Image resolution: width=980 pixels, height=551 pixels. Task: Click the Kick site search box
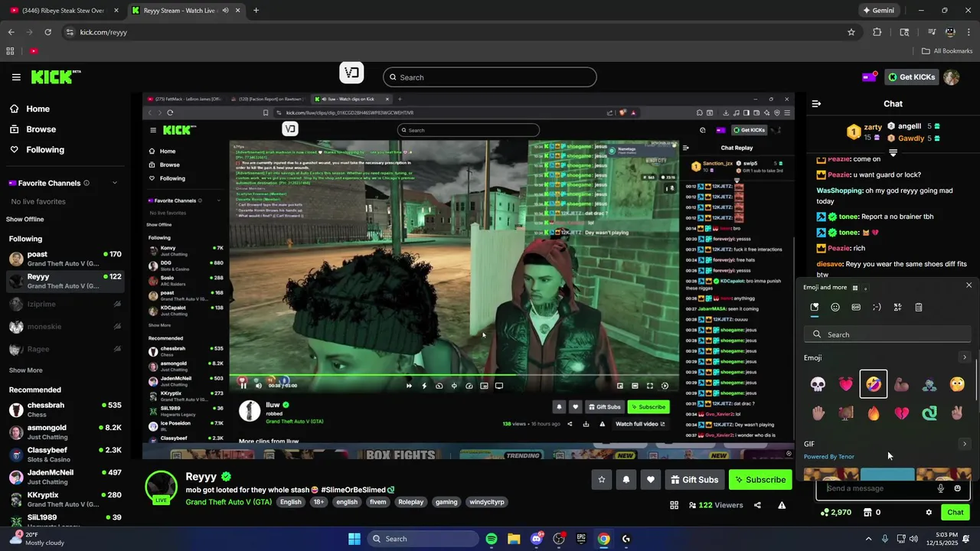[490, 77]
